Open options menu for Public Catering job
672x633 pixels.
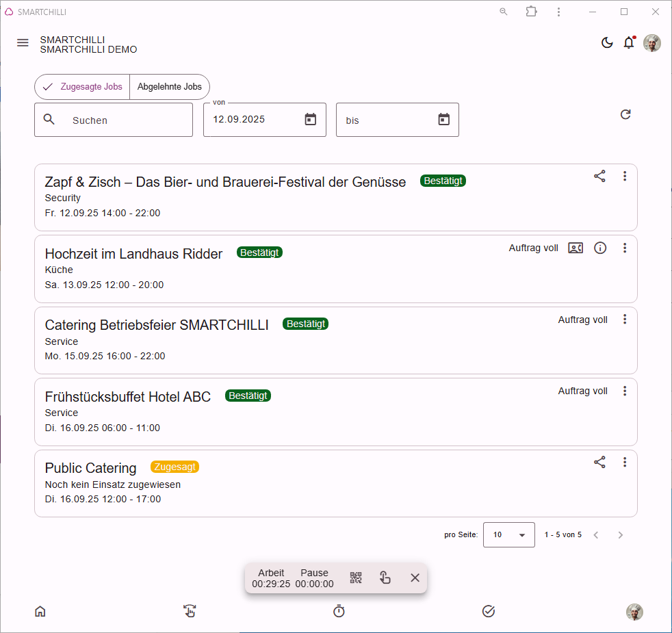[x=624, y=461]
